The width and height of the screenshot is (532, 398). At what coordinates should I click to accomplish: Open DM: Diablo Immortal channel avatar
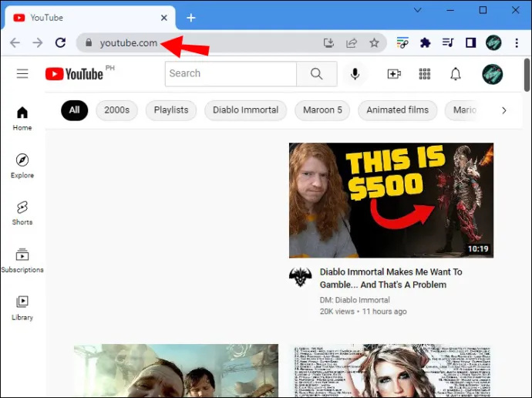(300, 277)
